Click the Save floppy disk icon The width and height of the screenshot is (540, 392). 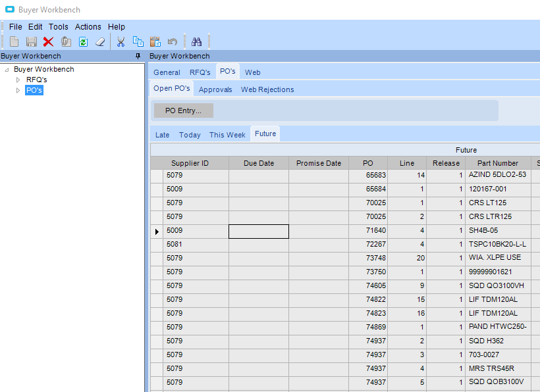pos(32,41)
